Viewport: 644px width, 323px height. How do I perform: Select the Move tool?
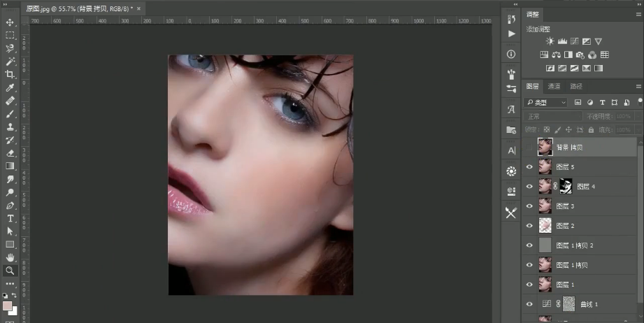pyautogui.click(x=10, y=22)
